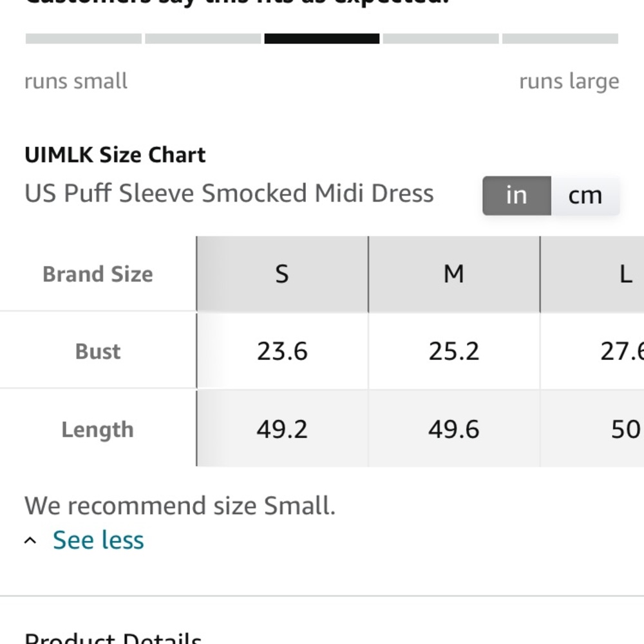The width and height of the screenshot is (644, 644).
Task: Click the UIMLK Size Chart heading
Action: point(115,155)
